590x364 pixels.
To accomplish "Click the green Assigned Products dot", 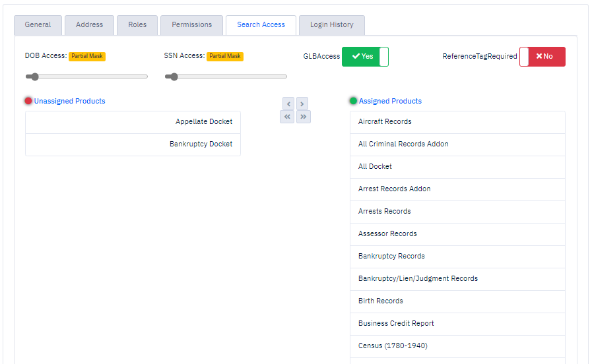I will (x=353, y=101).
